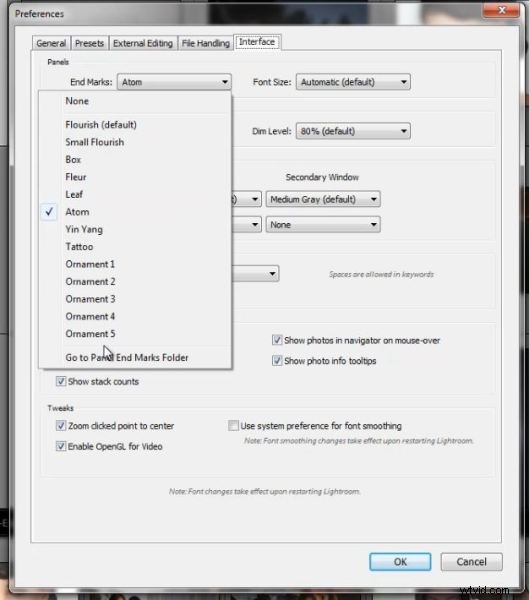Select Ornament 4 option
529x600 pixels.
(135, 316)
